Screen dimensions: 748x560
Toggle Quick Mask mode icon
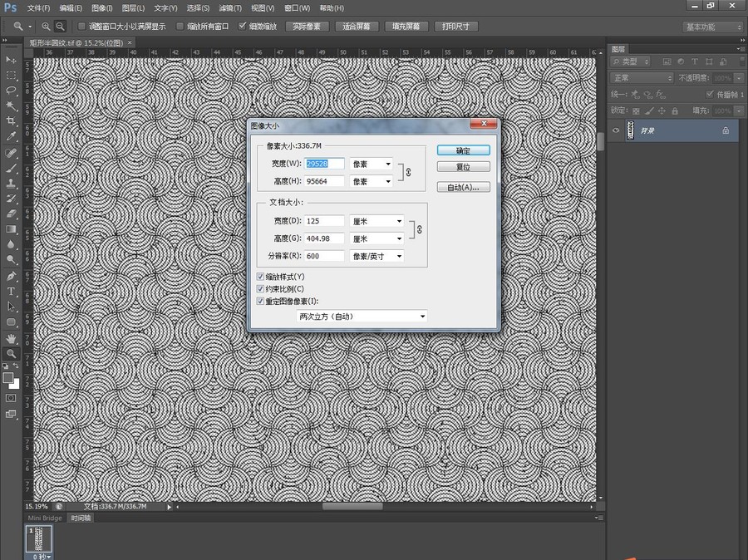(x=11, y=398)
